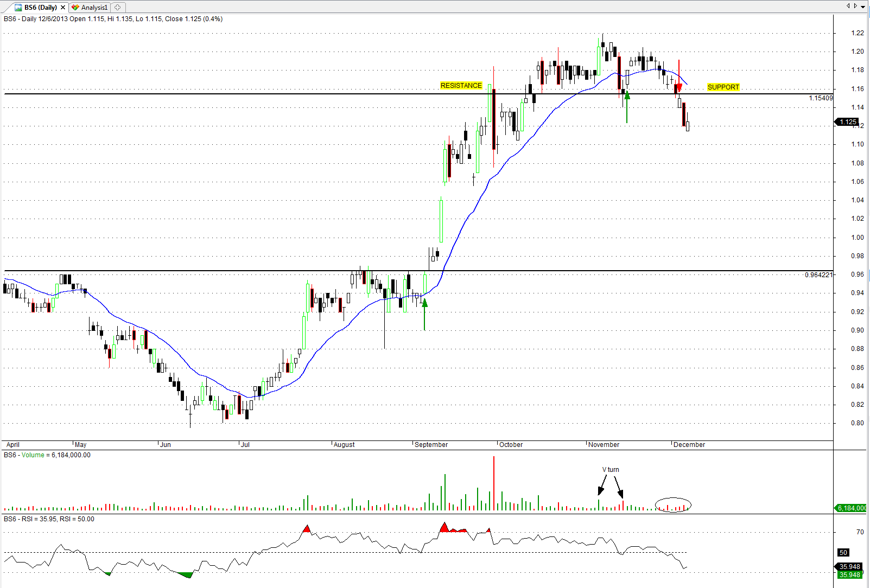Click the Analysis1 tab icon
The width and height of the screenshot is (870, 588).
coord(75,8)
